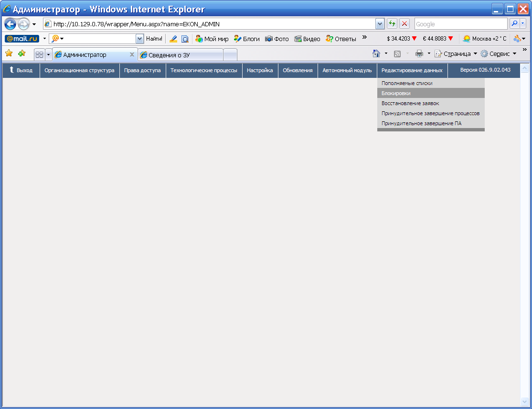Viewport: 532px width, 409px height.
Task: Open search provider options dropdown arrow
Action: tap(523, 24)
